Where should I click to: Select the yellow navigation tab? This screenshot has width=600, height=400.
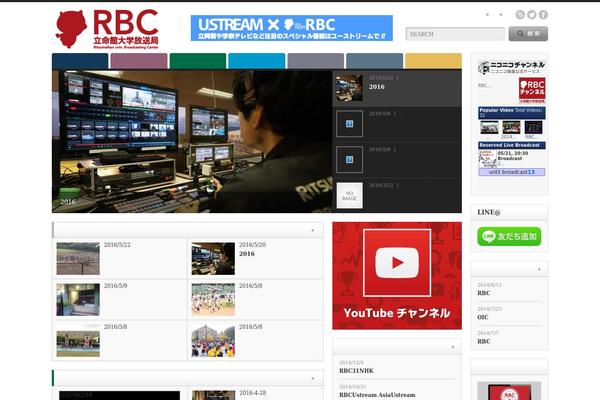coord(433,61)
